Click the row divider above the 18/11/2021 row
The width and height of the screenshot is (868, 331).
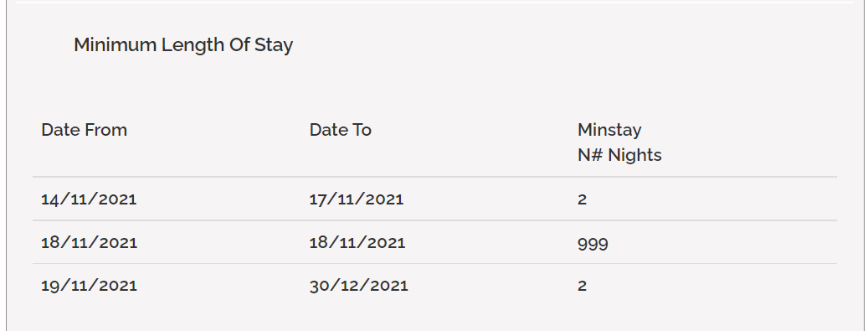(434, 220)
